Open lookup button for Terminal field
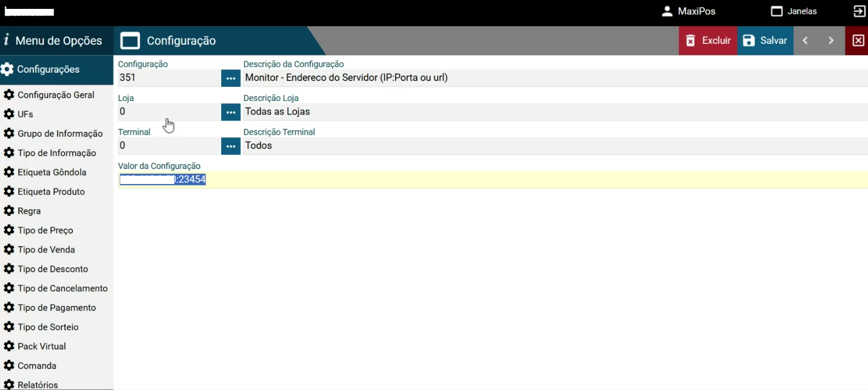Screen dimensions: 868x390 231,146
